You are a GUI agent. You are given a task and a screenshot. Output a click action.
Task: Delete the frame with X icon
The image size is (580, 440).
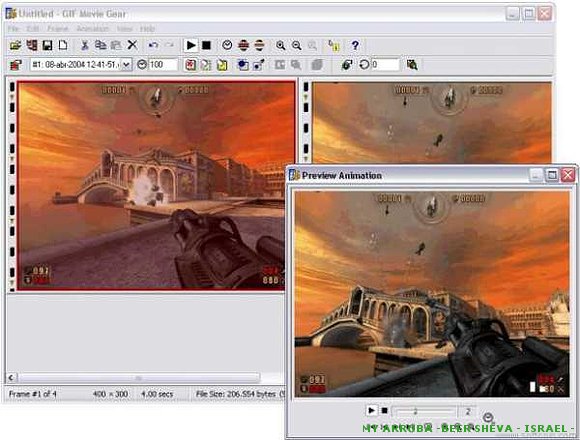point(132,45)
